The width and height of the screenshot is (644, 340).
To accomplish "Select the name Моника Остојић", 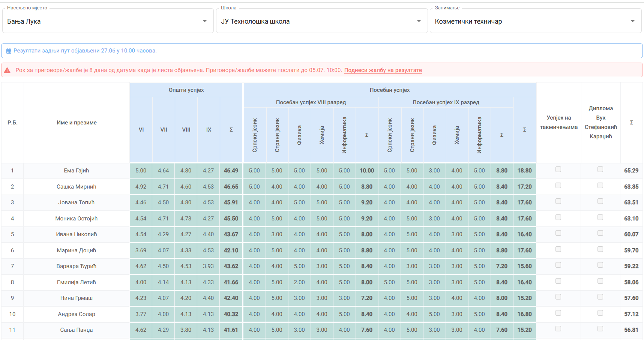I will point(77,219).
